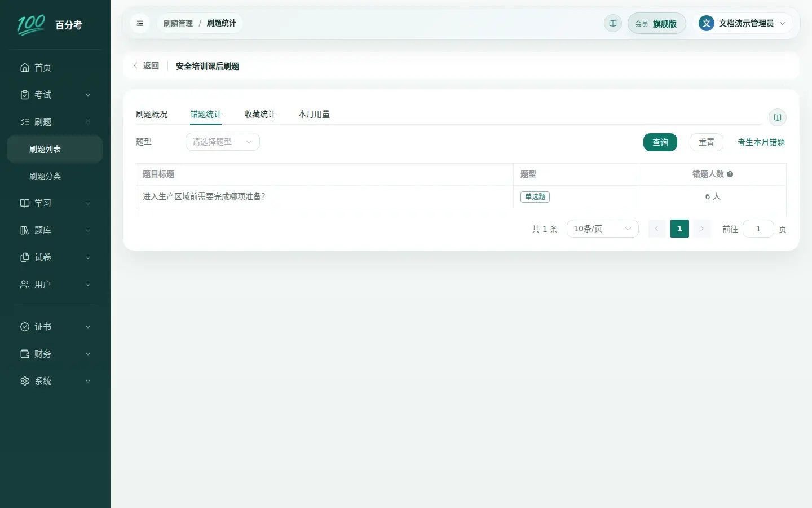The width and height of the screenshot is (812, 508).
Task: Click the 刷题 list icon in sidebar
Action: coord(25,122)
